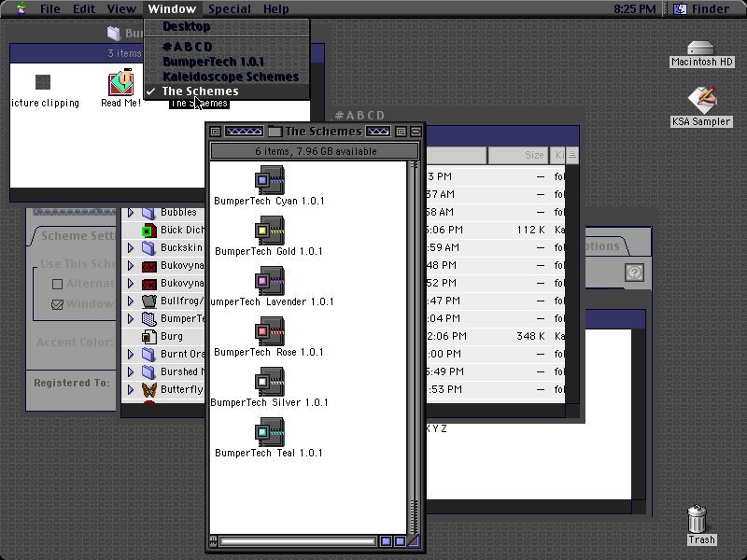Click the 112 K size cell

[530, 230]
